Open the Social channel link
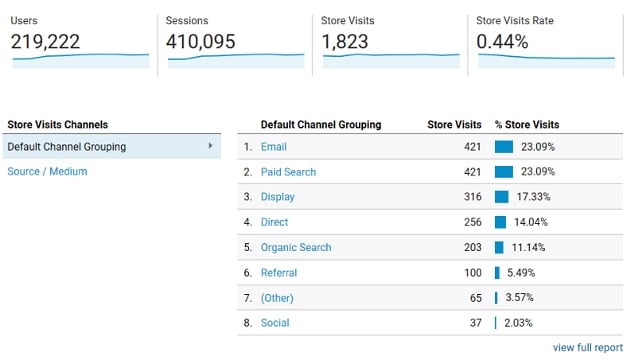The image size is (630, 361). click(275, 323)
